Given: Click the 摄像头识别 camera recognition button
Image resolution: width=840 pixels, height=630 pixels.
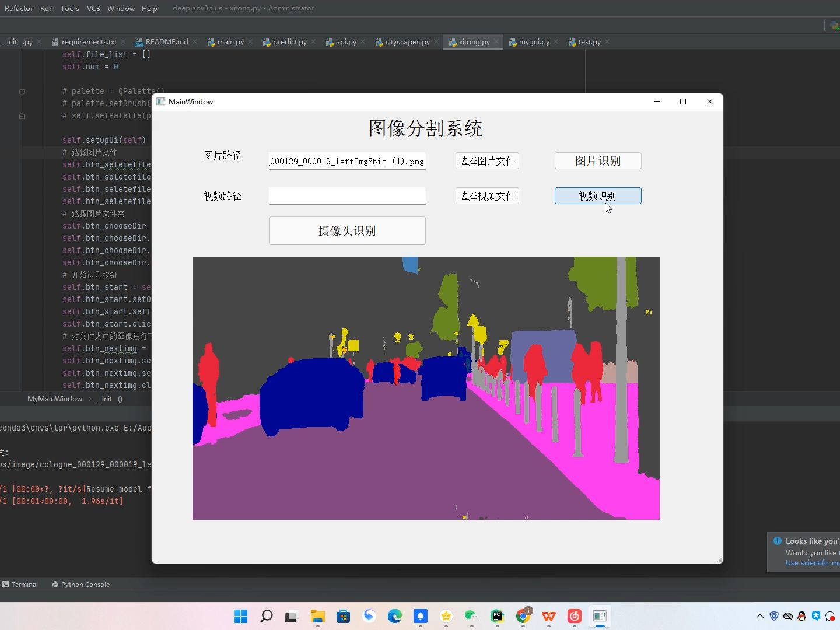Looking at the screenshot, I should coord(347,231).
